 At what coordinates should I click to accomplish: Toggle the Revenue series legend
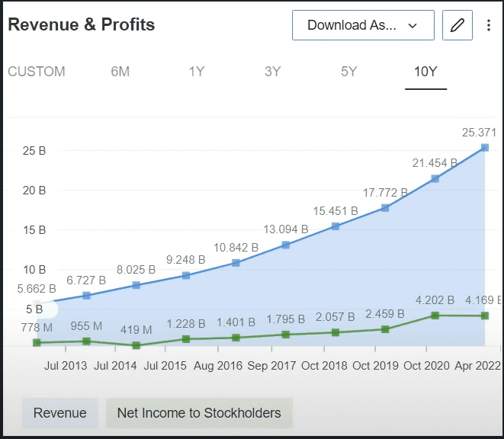click(x=60, y=413)
